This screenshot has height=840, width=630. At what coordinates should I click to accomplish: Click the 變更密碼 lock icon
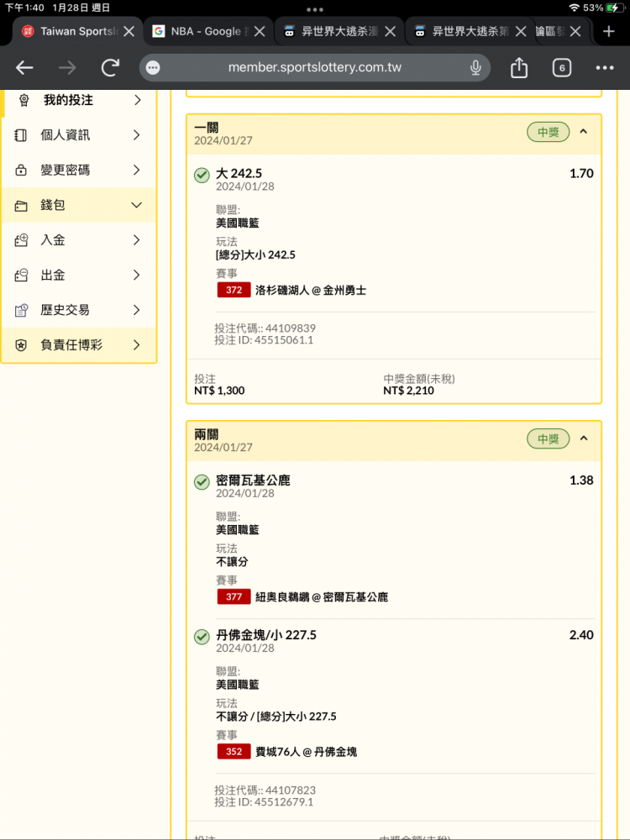(x=20, y=171)
